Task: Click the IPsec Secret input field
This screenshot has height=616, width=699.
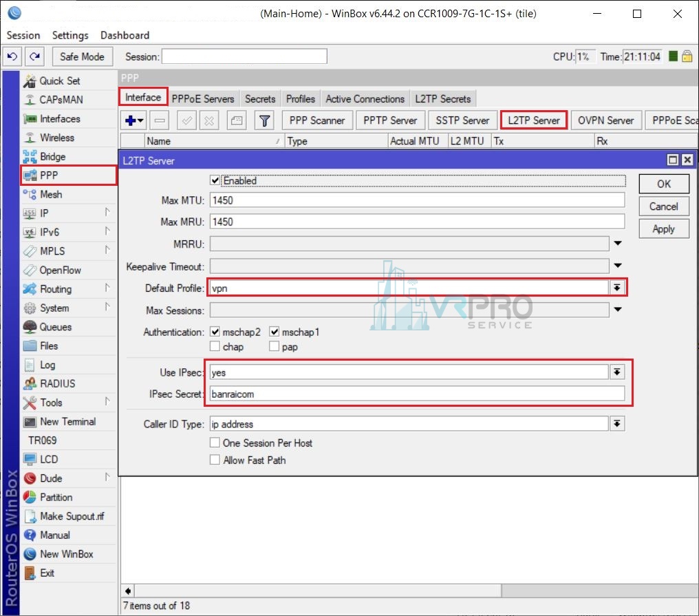Action: (417, 394)
